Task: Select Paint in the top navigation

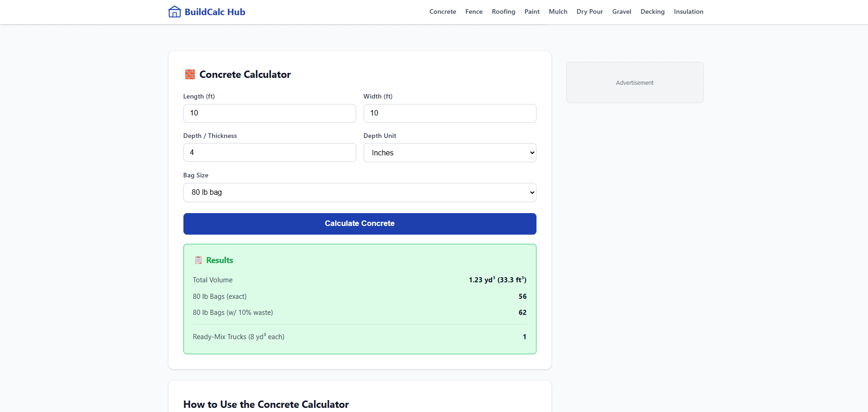Action: 532,12
